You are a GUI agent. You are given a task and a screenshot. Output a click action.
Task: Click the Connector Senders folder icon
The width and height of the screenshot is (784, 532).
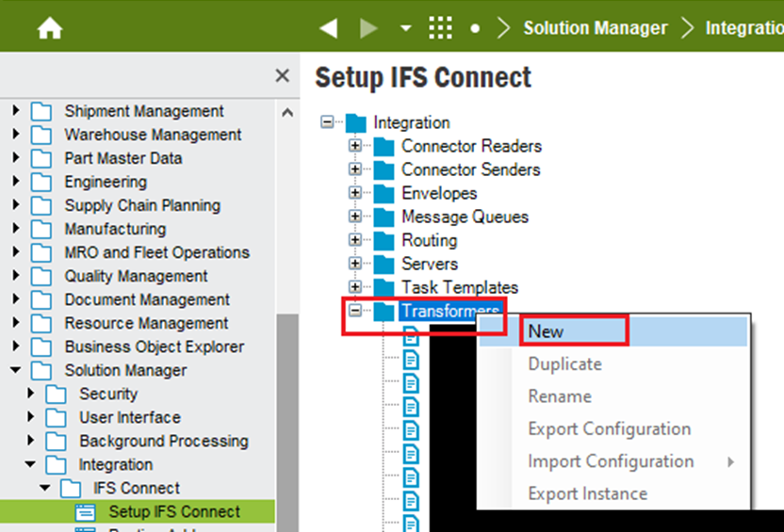pos(384,169)
